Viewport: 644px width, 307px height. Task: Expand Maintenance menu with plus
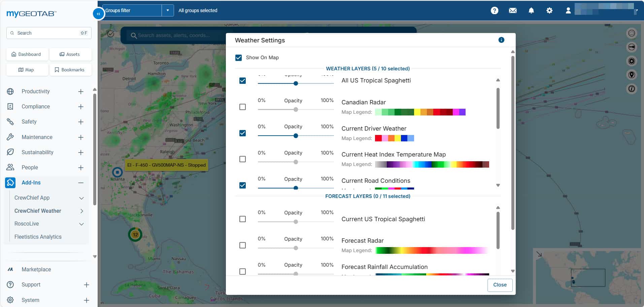[81, 137]
